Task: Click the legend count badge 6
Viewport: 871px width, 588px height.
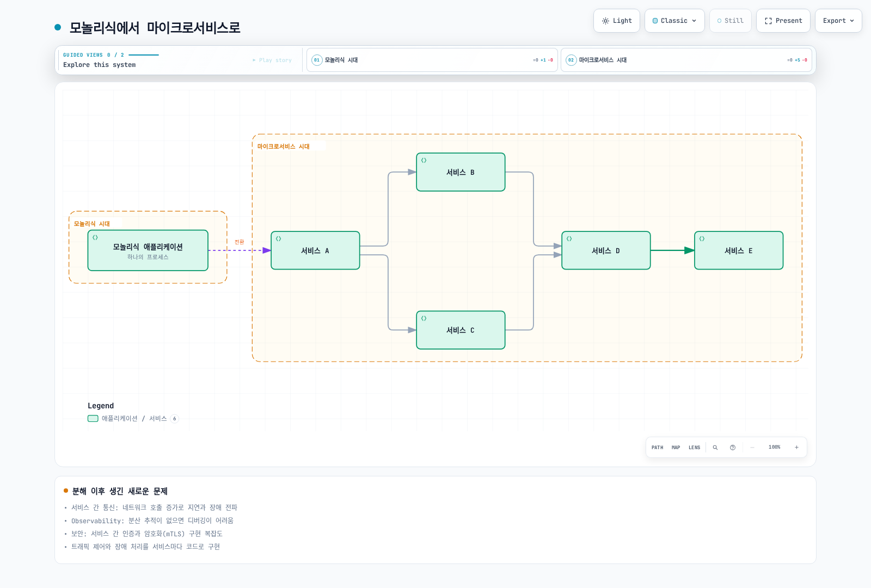Action: 175,419
